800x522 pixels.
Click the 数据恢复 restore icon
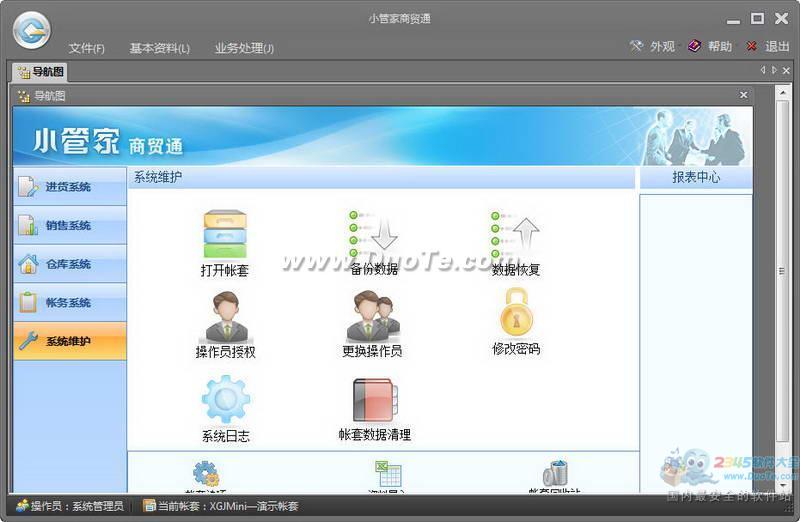coord(515,234)
